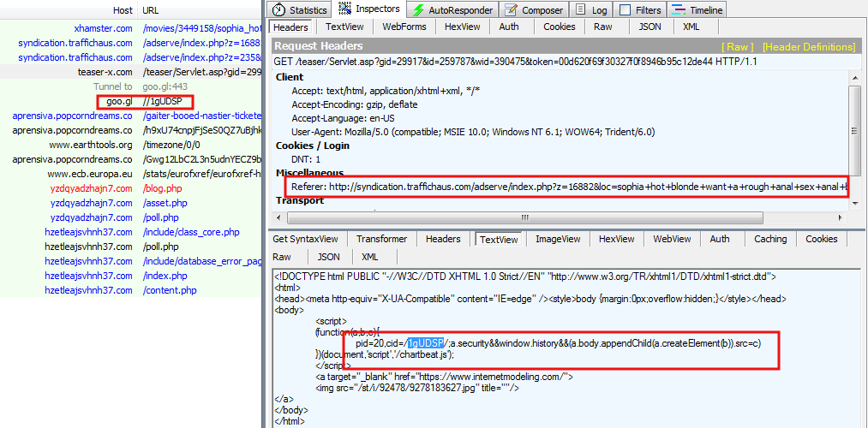Click the Log document icon

click(x=580, y=9)
